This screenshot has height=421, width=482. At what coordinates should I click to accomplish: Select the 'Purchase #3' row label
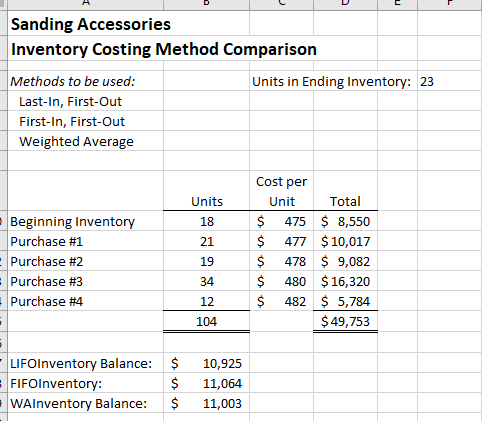[x=86, y=281]
